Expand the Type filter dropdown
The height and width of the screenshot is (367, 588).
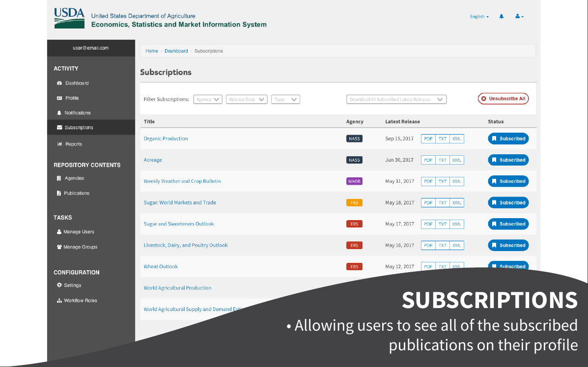[285, 99]
